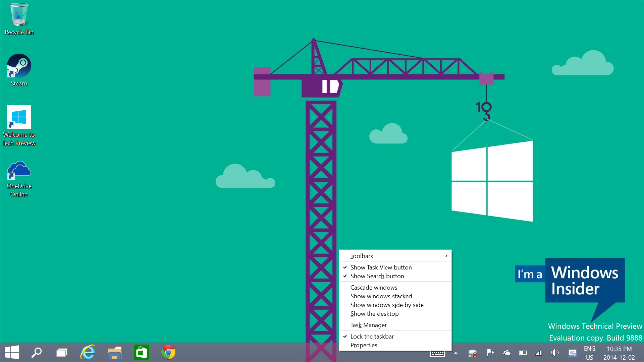The image size is (644, 362).
Task: Select Cascade windows menu entry
Action: (374, 287)
